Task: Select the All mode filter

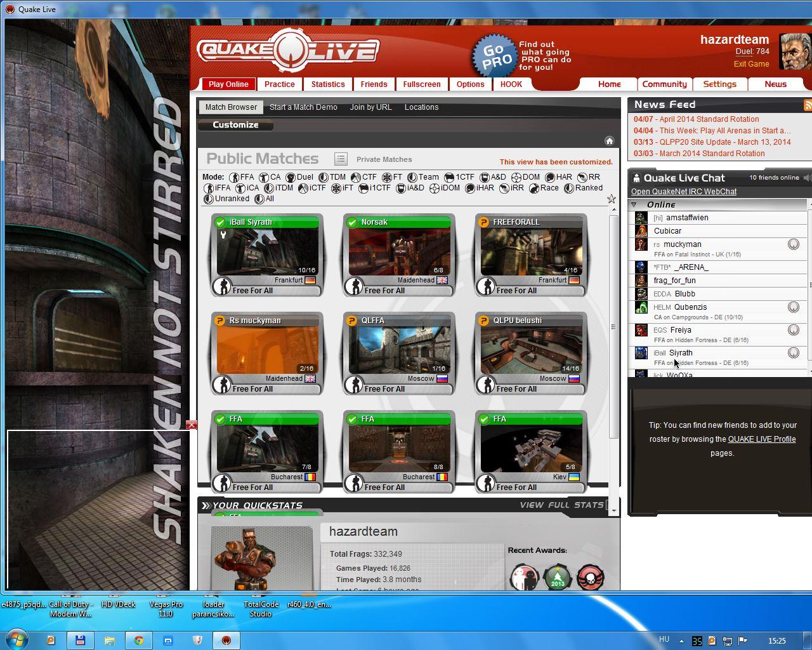Action: tap(264, 199)
